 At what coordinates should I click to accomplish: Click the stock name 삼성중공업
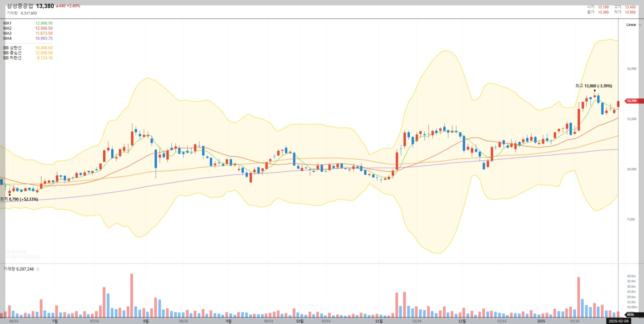click(x=20, y=6)
